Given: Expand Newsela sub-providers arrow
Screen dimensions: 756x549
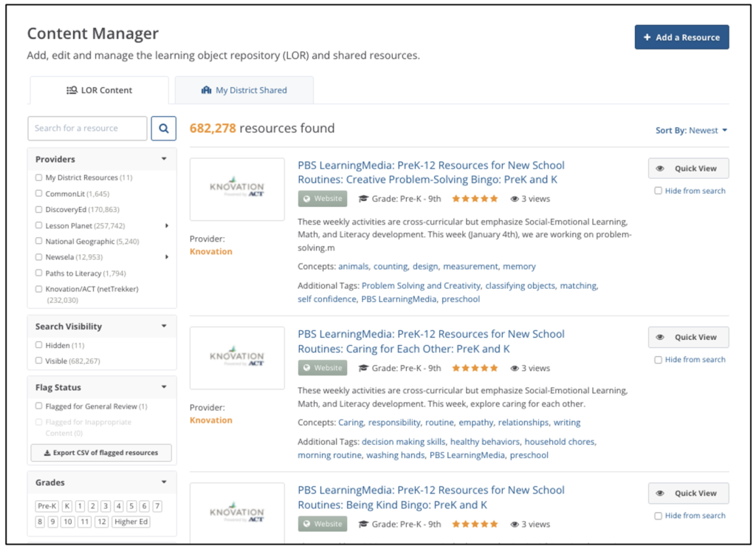Looking at the screenshot, I should click(x=167, y=257).
